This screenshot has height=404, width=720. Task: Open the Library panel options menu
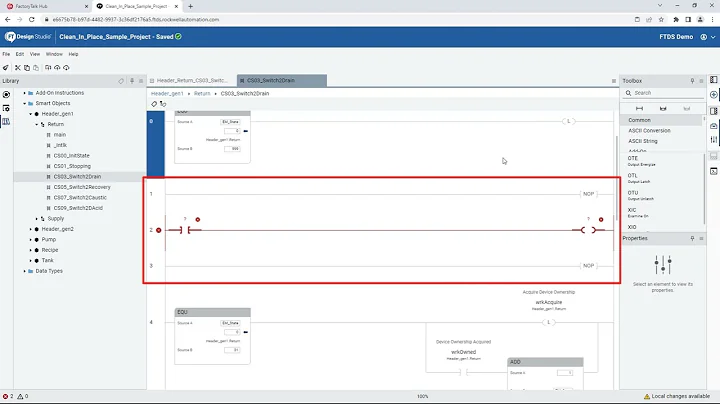141,81
